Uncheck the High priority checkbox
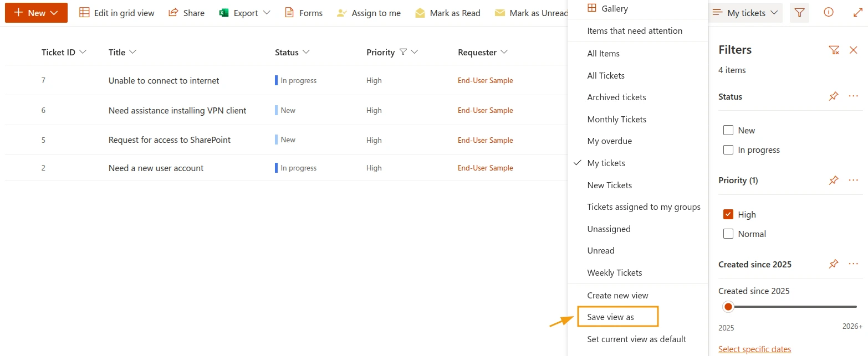868x356 pixels. (728, 215)
